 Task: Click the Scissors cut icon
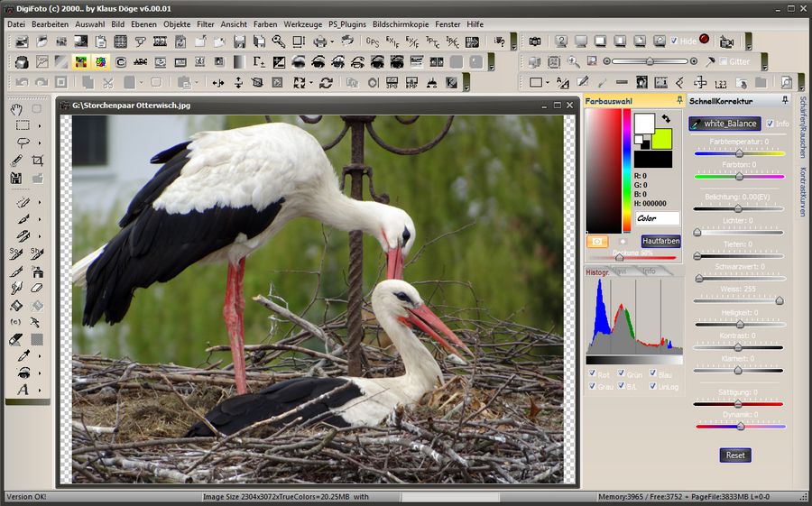click(107, 82)
